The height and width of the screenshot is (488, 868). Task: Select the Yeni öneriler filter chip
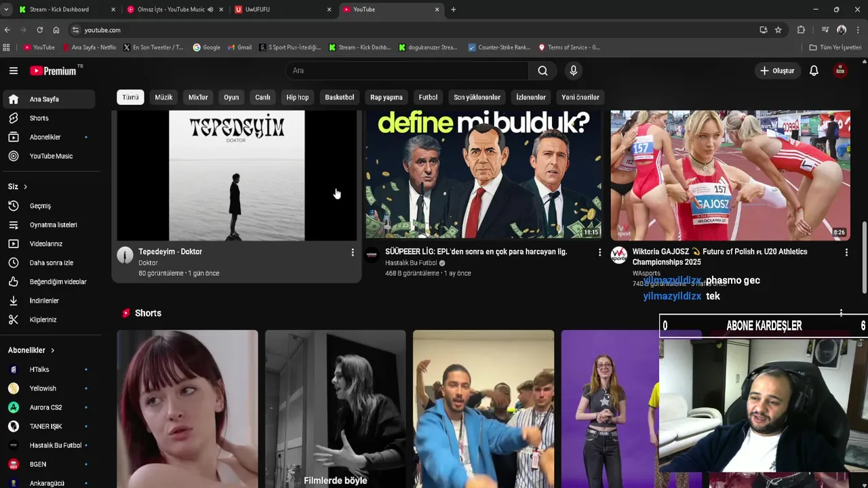tap(580, 97)
